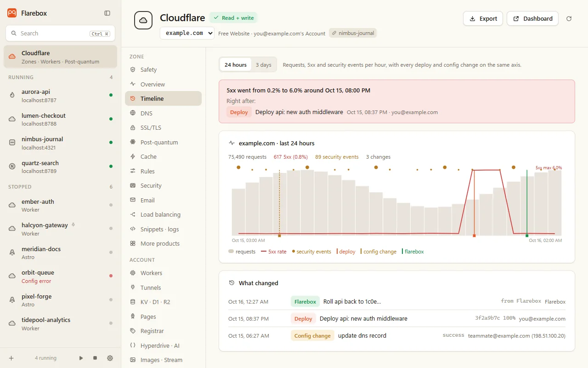Open the Rules section

click(x=163, y=171)
